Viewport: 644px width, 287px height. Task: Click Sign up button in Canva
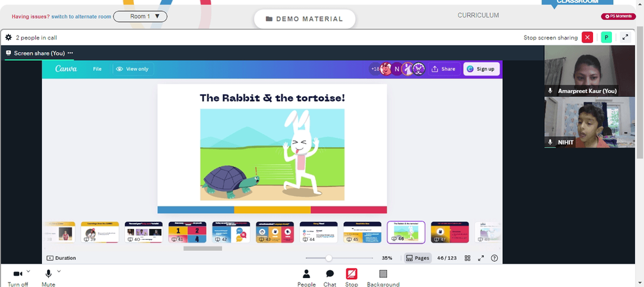(481, 69)
